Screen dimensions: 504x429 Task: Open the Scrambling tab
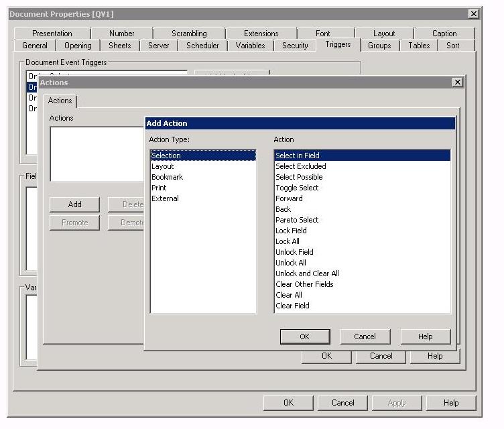pyautogui.click(x=189, y=34)
